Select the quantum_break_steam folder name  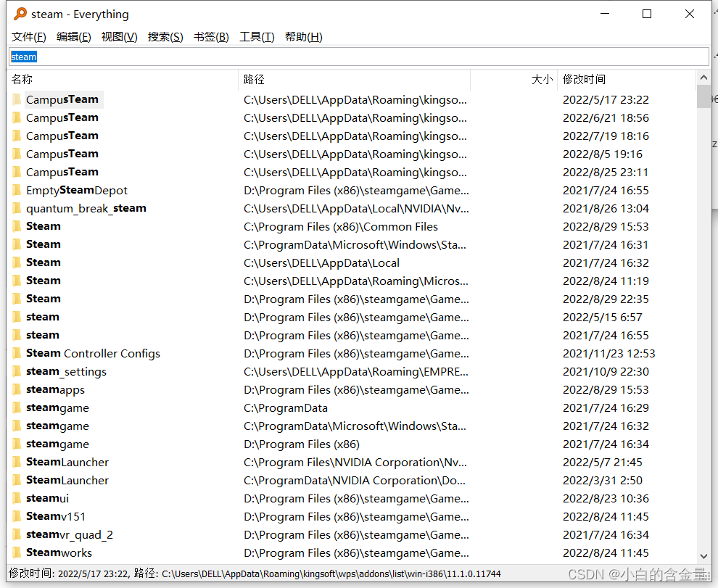click(86, 209)
